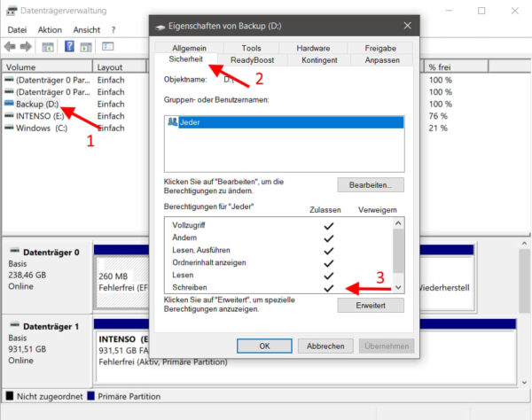This screenshot has height=420, width=532.
Task: Maximize the Datenträgerverwaltung window
Action: pos(481,11)
